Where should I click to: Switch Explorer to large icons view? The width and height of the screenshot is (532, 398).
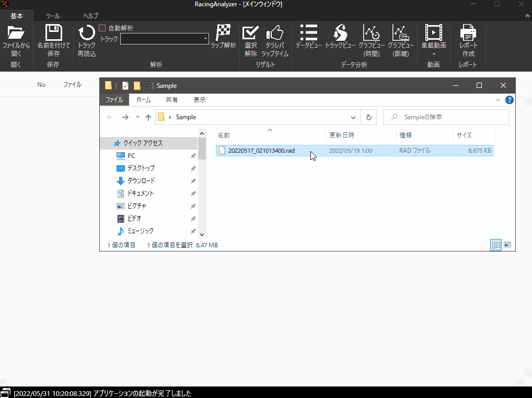pyautogui.click(x=506, y=245)
